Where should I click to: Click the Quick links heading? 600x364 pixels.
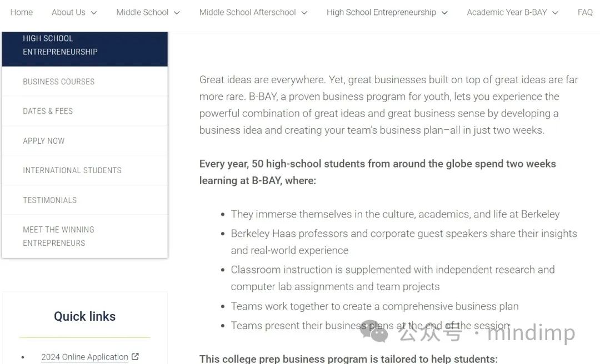click(84, 316)
